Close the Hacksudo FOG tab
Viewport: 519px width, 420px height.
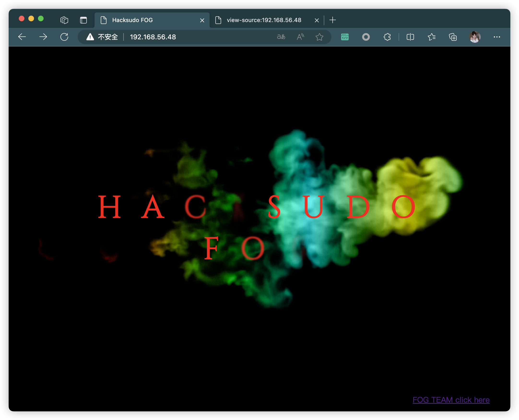(202, 20)
